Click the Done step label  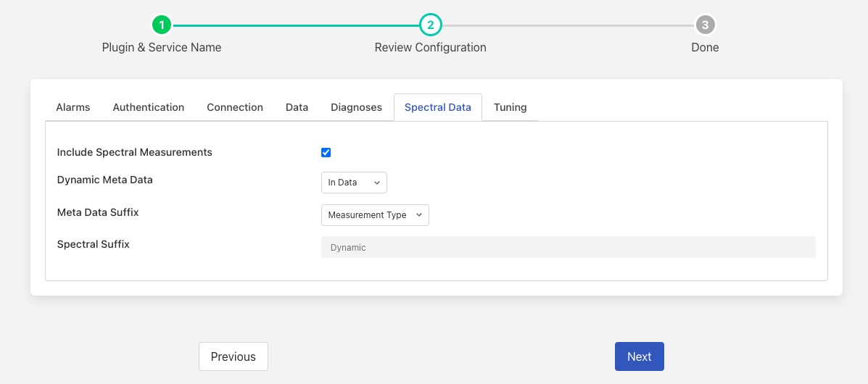[x=705, y=47]
